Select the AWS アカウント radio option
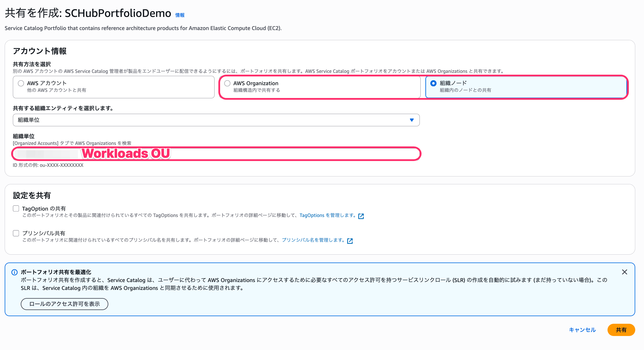The image size is (644, 350). 21,83
